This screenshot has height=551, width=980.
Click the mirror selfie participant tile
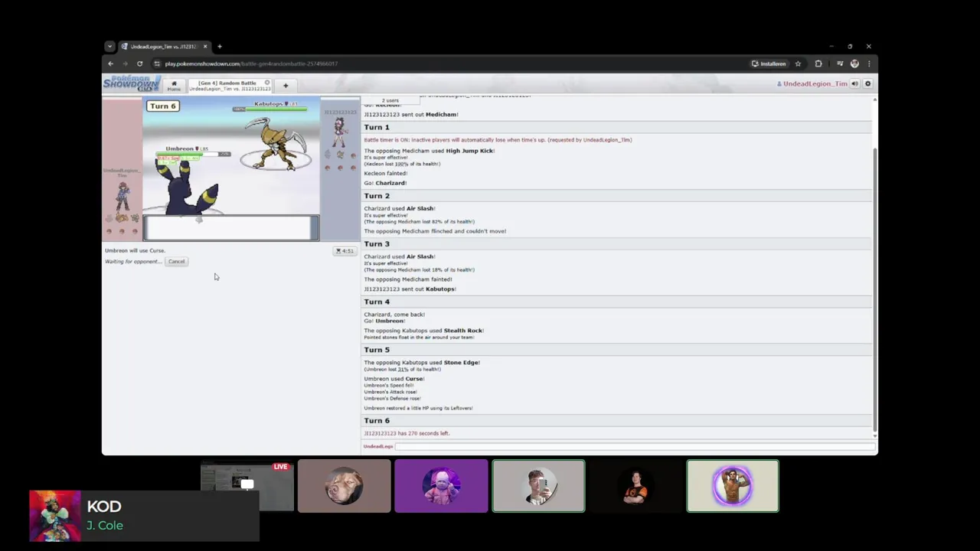point(538,486)
